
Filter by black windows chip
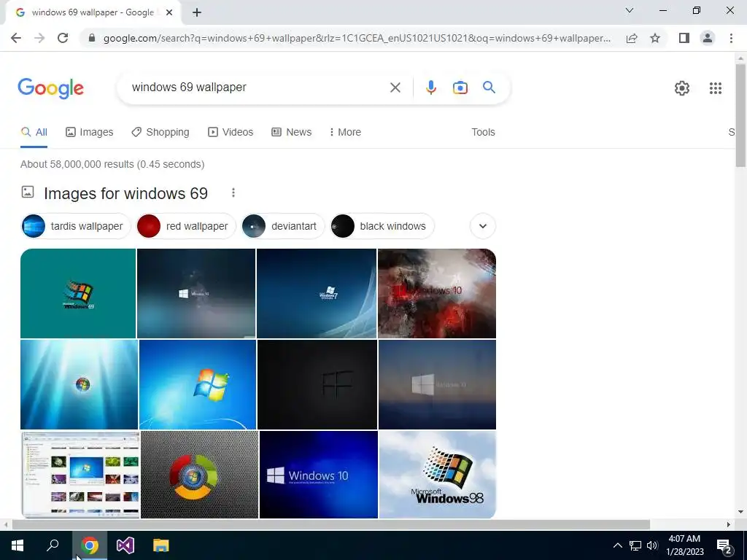point(382,226)
